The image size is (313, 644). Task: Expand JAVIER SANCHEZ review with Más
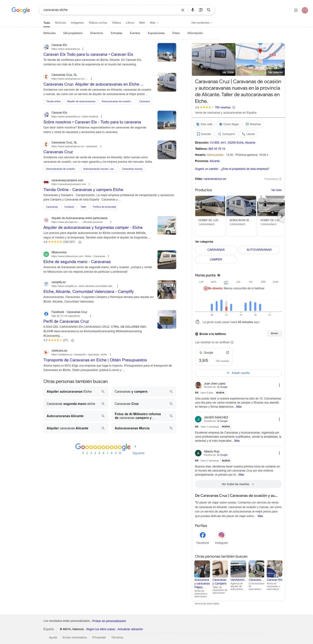coord(237,441)
